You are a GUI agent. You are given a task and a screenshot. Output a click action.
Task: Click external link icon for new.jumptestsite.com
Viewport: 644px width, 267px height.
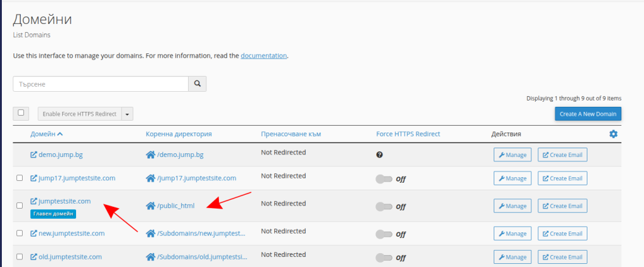34,234
